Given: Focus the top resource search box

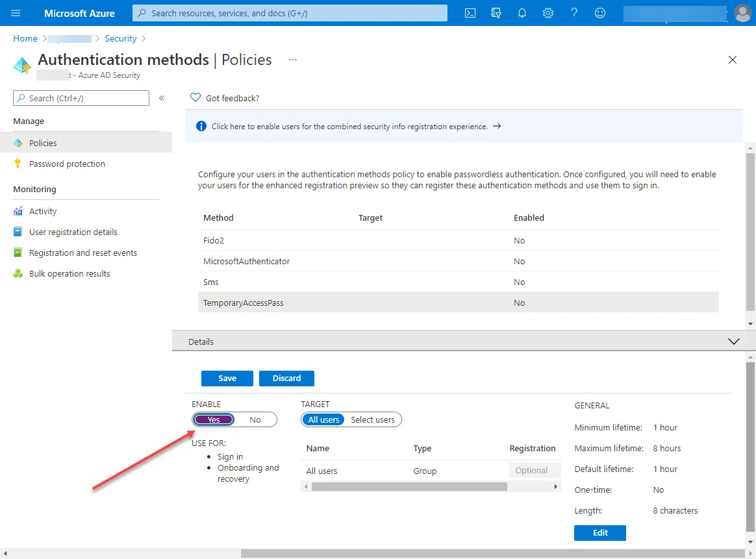Looking at the screenshot, I should 290,13.
